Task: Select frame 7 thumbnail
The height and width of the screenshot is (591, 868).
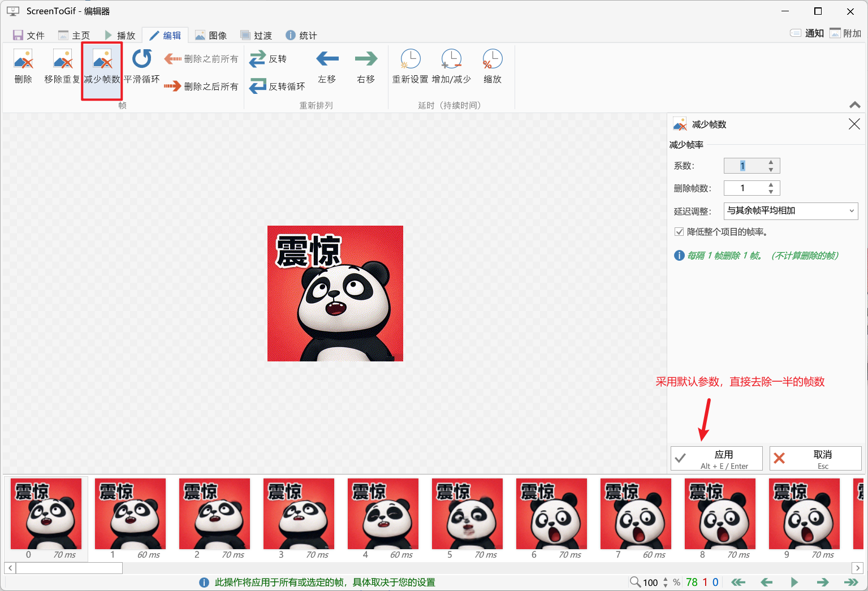Action: 636,514
